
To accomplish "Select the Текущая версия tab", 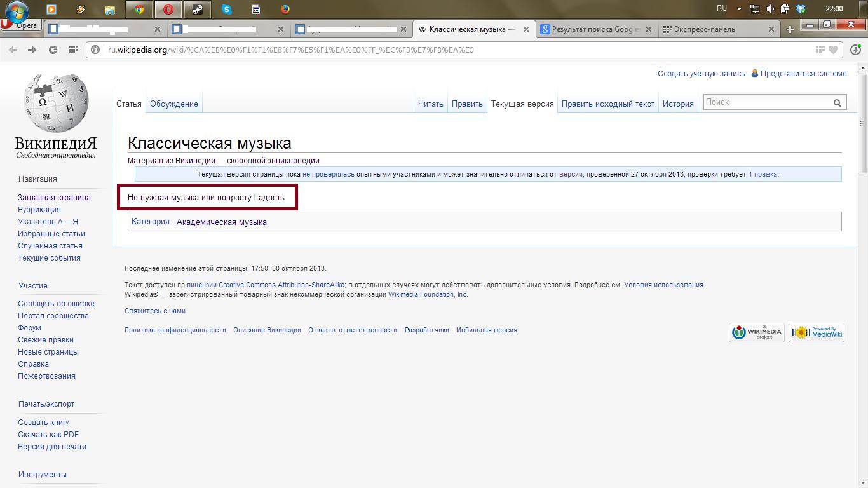I will (x=522, y=104).
